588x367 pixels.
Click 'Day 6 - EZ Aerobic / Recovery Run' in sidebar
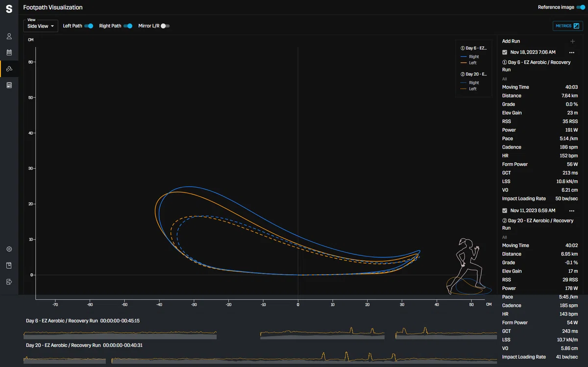click(x=538, y=66)
